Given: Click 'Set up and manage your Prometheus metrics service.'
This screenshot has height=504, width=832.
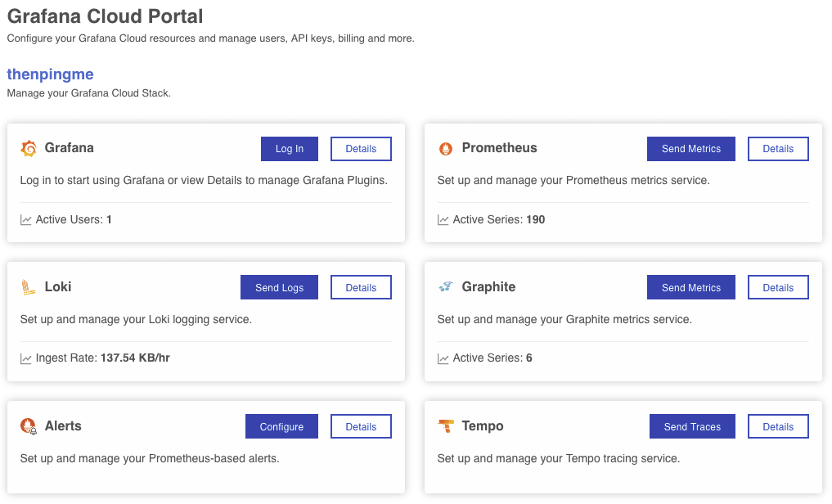Looking at the screenshot, I should (x=573, y=180).
